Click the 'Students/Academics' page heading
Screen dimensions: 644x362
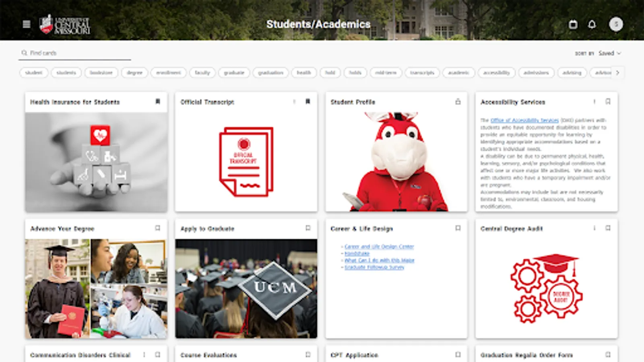click(x=318, y=24)
